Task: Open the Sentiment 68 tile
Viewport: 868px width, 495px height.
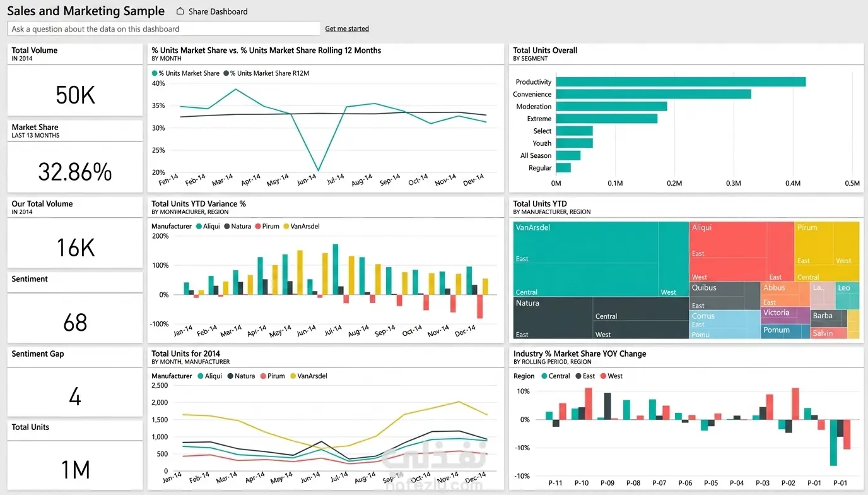Action: pyautogui.click(x=75, y=307)
